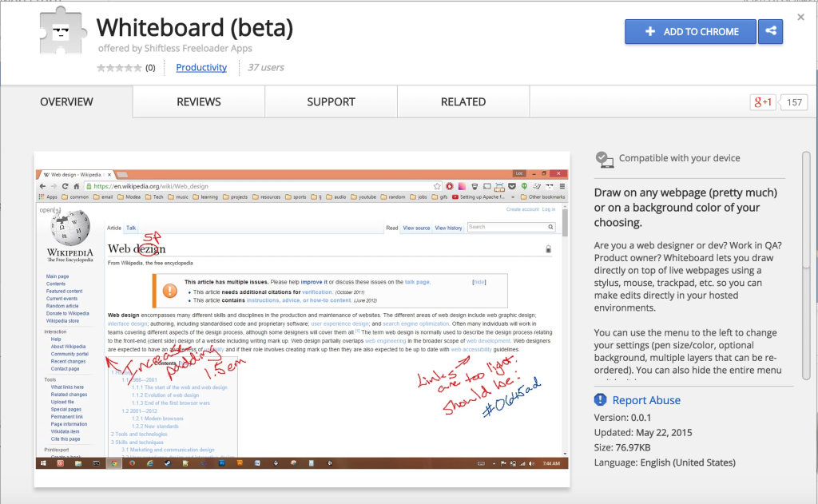
Task: Click the Wikipedia address bar in the preview
Action: [264, 186]
